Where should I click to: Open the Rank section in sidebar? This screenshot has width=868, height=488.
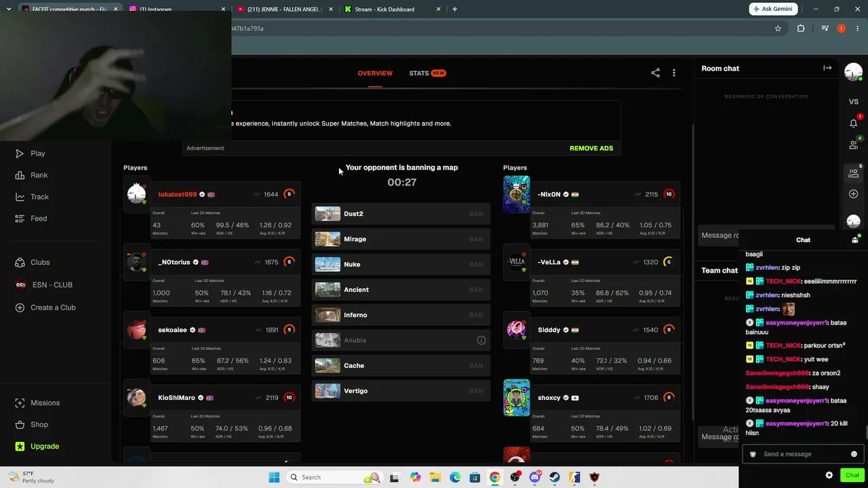point(32,175)
